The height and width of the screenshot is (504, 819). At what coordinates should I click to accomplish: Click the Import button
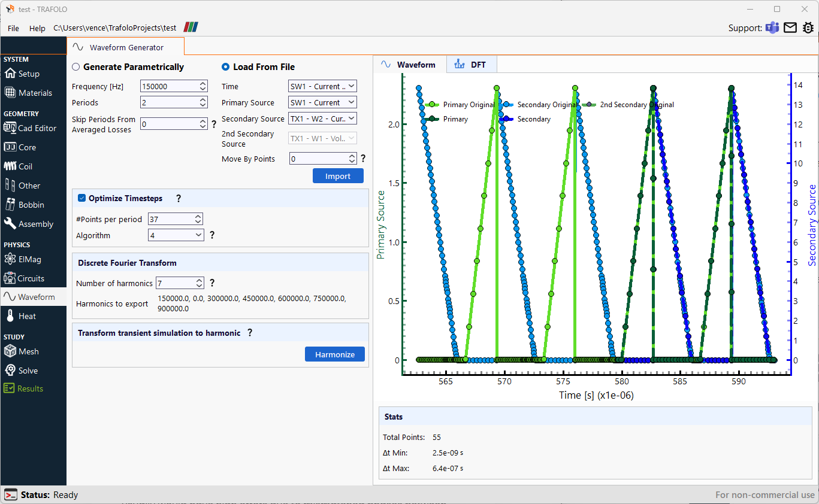(338, 176)
